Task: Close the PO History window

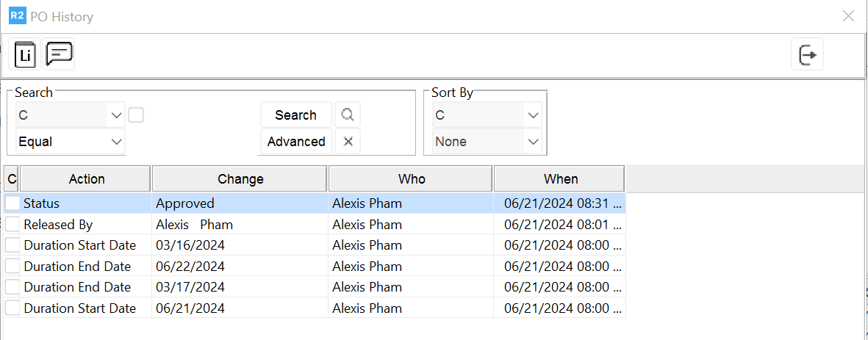Action: click(848, 16)
